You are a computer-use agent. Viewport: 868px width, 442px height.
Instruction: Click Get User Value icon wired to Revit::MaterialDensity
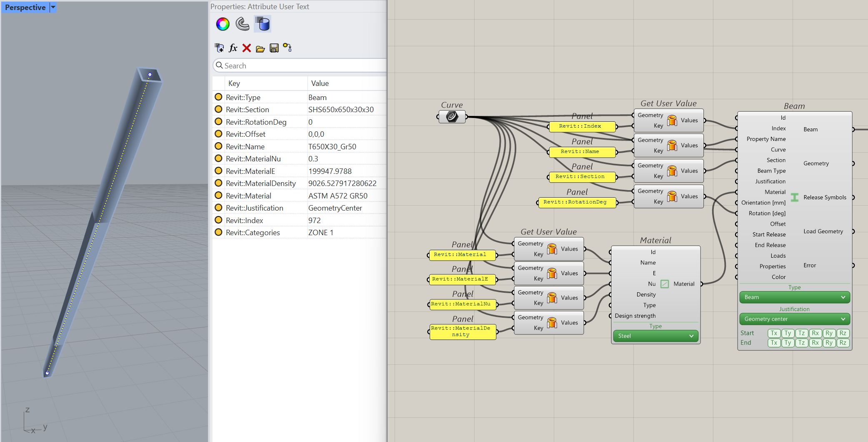[552, 323]
